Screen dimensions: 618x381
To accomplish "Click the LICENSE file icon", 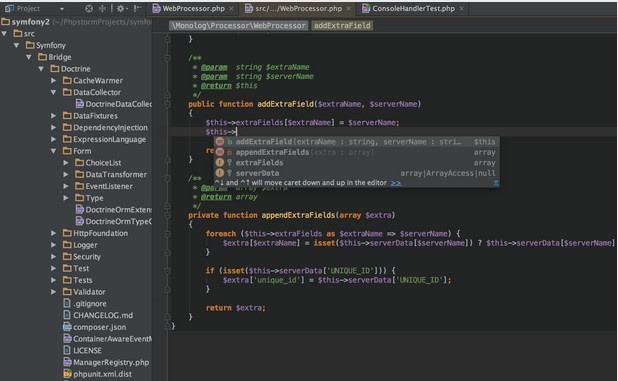I will click(x=67, y=350).
